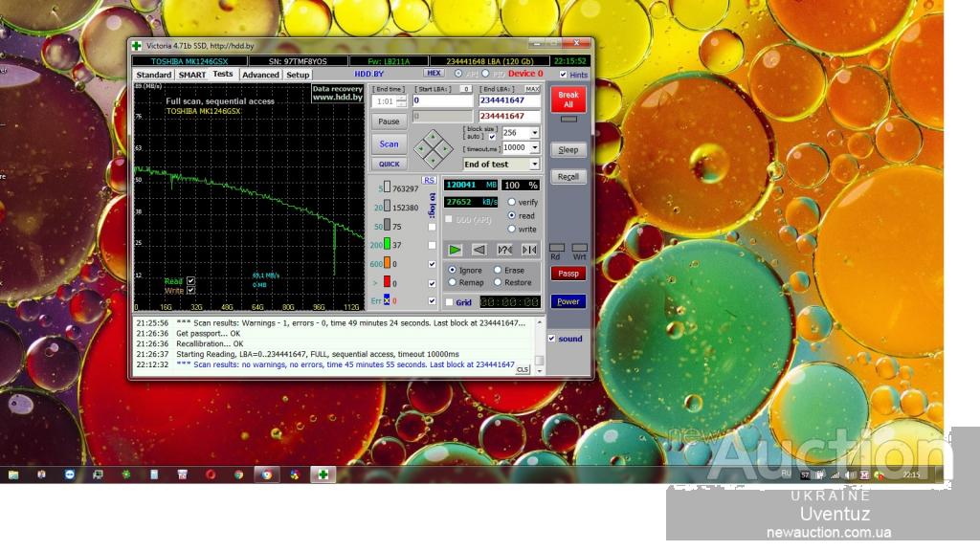Switch to the Advanced tab
Screen dimensions: 980x551
[260, 75]
